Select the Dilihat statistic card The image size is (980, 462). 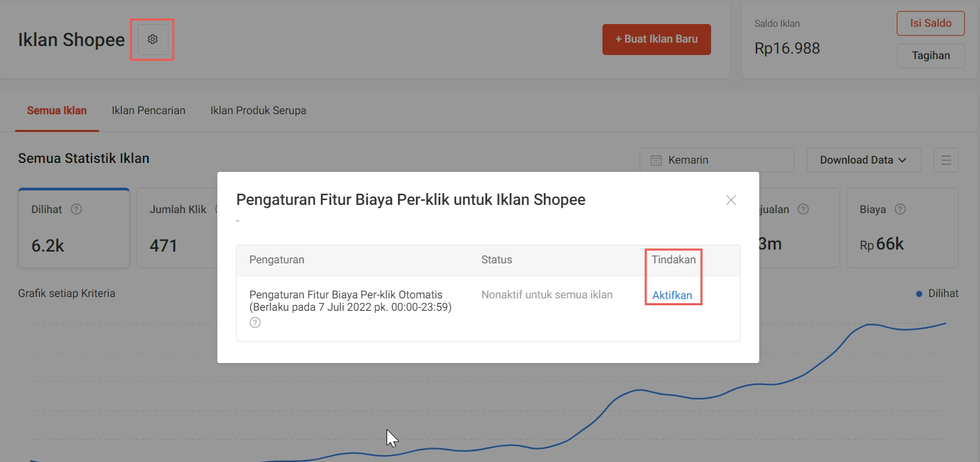[74, 228]
